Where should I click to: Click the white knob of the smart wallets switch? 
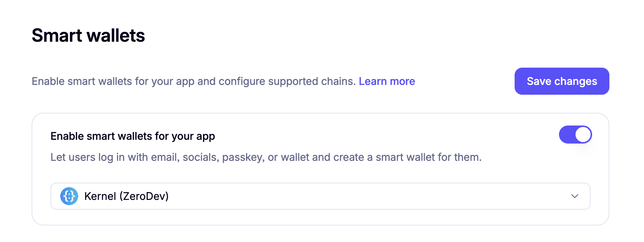tap(583, 135)
